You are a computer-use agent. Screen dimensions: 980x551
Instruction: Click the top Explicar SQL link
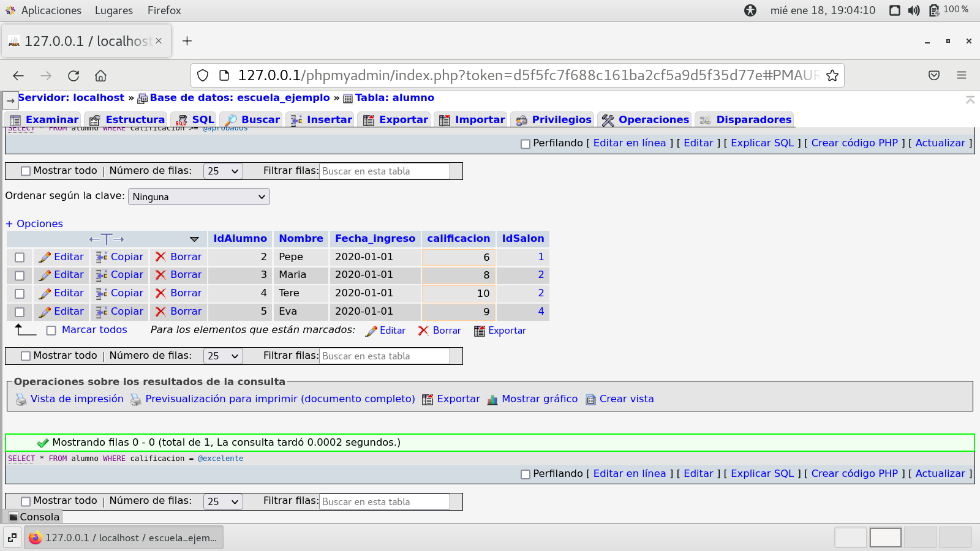tap(762, 143)
